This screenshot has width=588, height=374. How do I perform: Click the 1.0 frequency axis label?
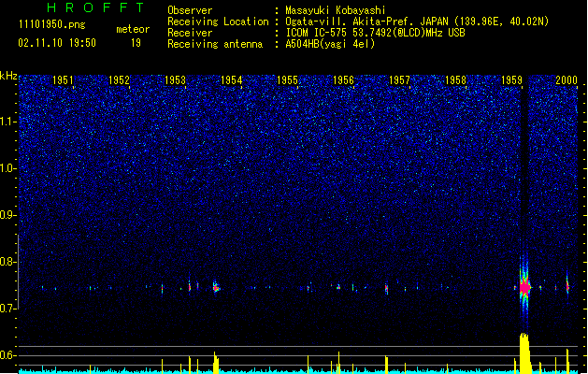point(8,168)
